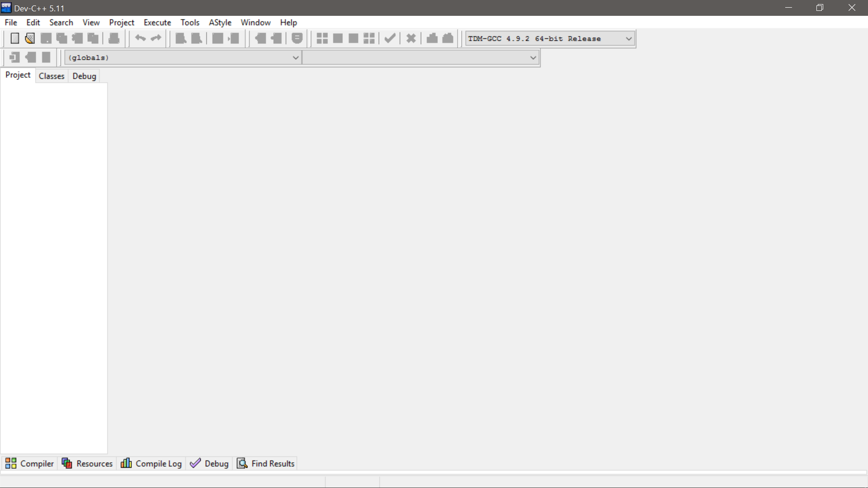The height and width of the screenshot is (488, 868).
Task: Click the Print toolbar icon
Action: pos(114,38)
